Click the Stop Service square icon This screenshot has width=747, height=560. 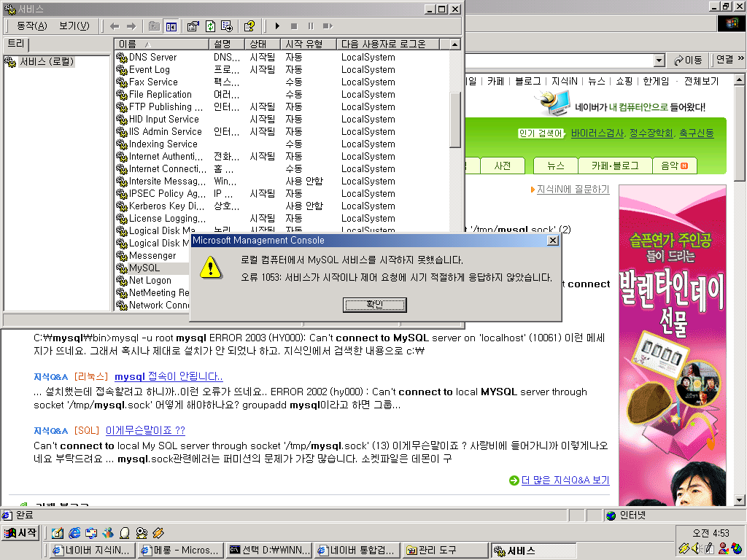294,26
